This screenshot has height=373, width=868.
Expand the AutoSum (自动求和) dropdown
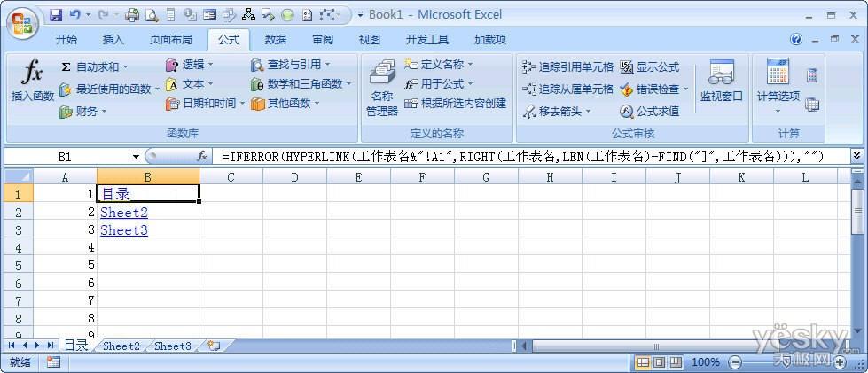pos(125,66)
